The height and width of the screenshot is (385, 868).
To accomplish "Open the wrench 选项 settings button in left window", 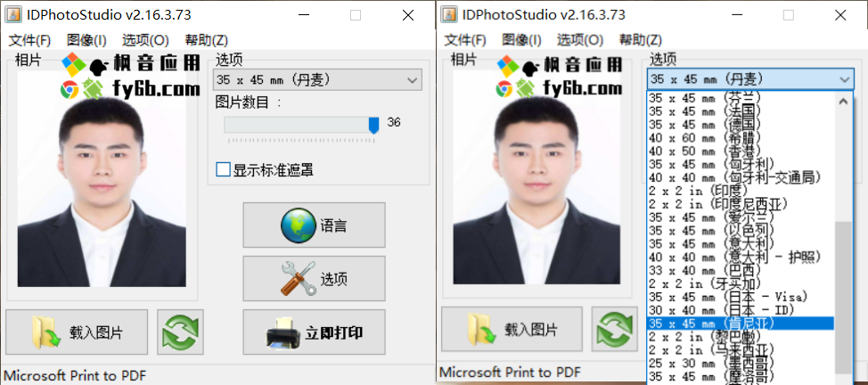I will (314, 279).
